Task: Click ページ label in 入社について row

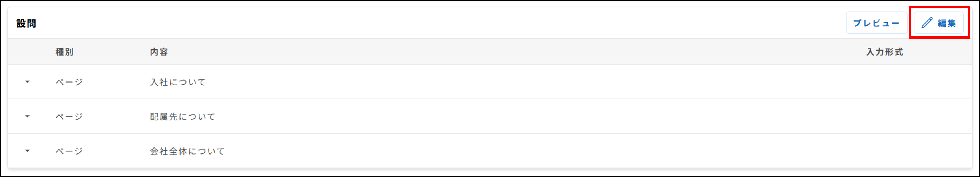Action: [x=69, y=82]
